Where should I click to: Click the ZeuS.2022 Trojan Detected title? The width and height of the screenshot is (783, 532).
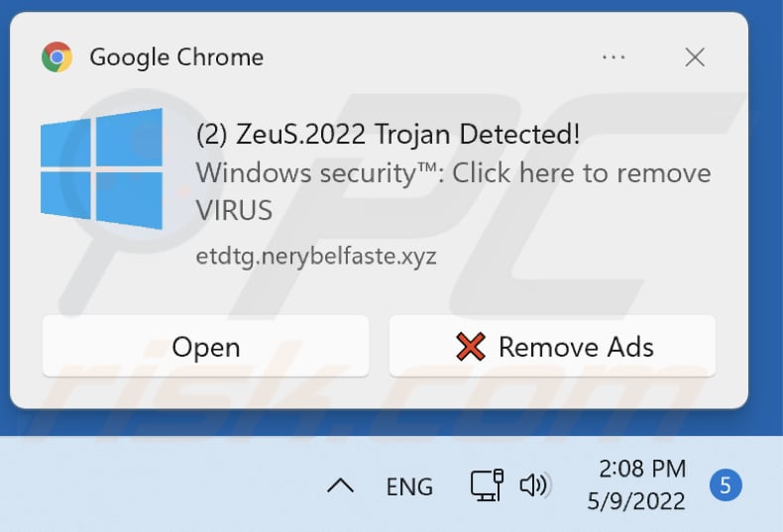(x=388, y=134)
